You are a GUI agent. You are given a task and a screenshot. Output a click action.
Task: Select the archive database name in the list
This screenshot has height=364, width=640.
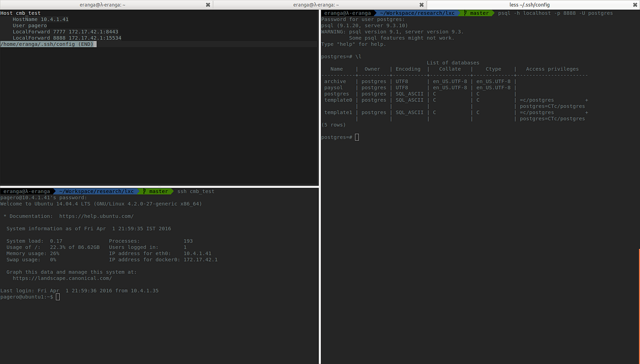coord(335,81)
